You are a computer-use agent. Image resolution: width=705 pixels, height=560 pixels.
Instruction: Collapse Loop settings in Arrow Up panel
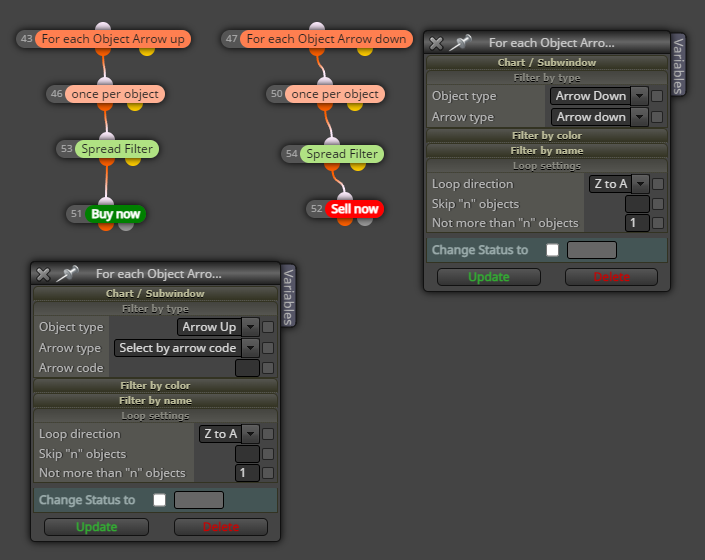[155, 416]
